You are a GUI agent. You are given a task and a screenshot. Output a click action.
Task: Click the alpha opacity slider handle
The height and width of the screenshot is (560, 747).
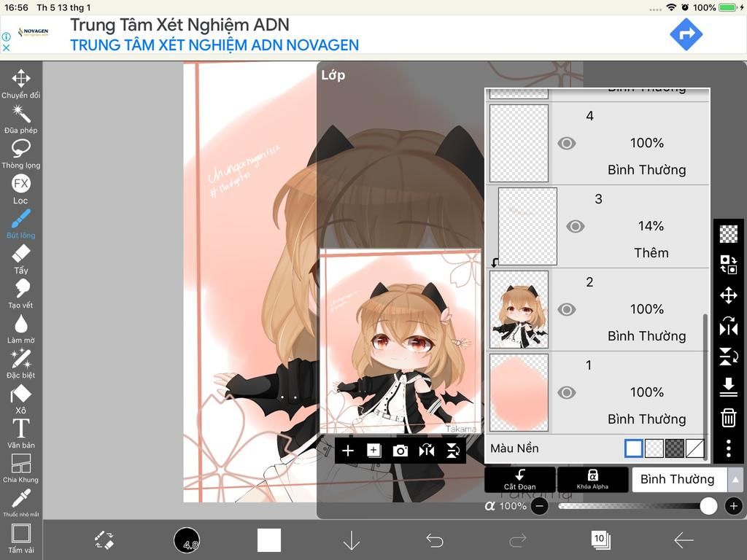tap(708, 506)
